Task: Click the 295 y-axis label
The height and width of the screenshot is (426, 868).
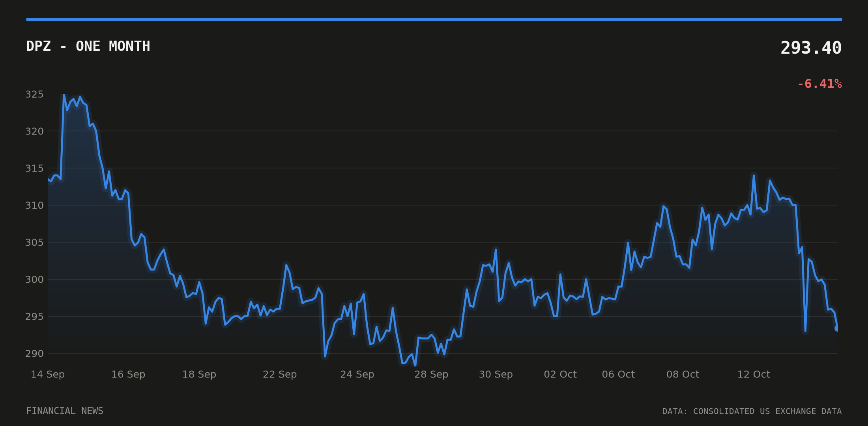Action: click(x=34, y=317)
